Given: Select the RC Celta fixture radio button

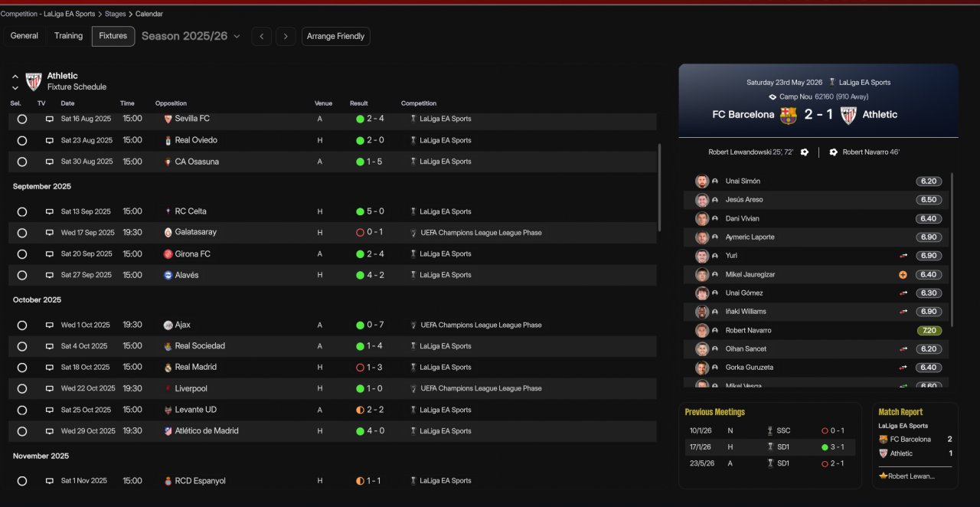Looking at the screenshot, I should click(21, 212).
